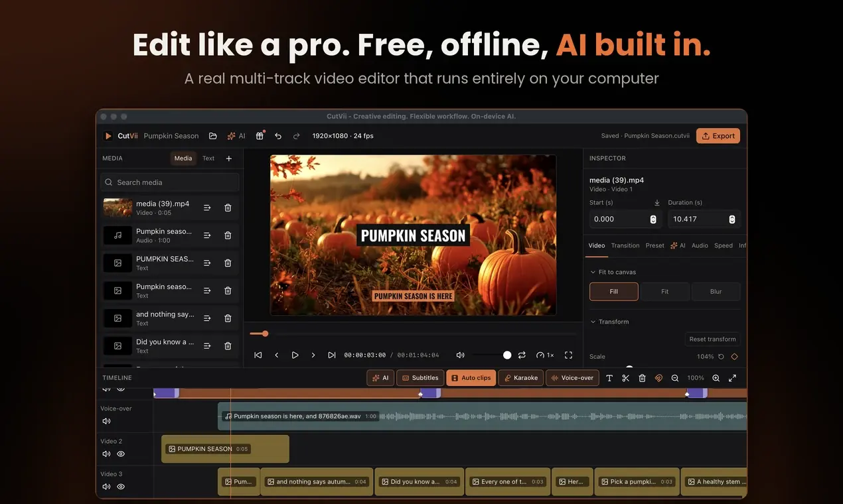
Task: Switch to the Media tab
Action: pyautogui.click(x=183, y=158)
